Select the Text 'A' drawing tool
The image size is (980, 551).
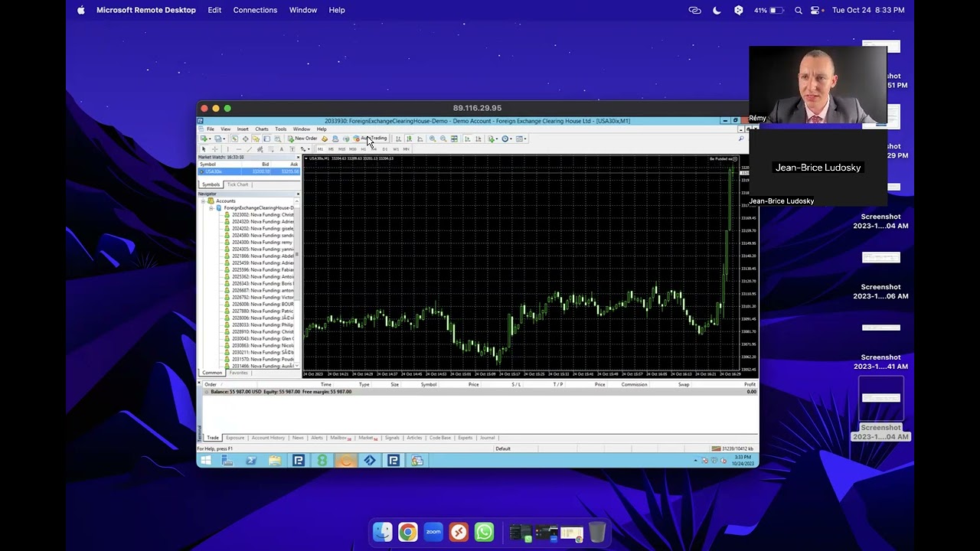click(x=281, y=148)
